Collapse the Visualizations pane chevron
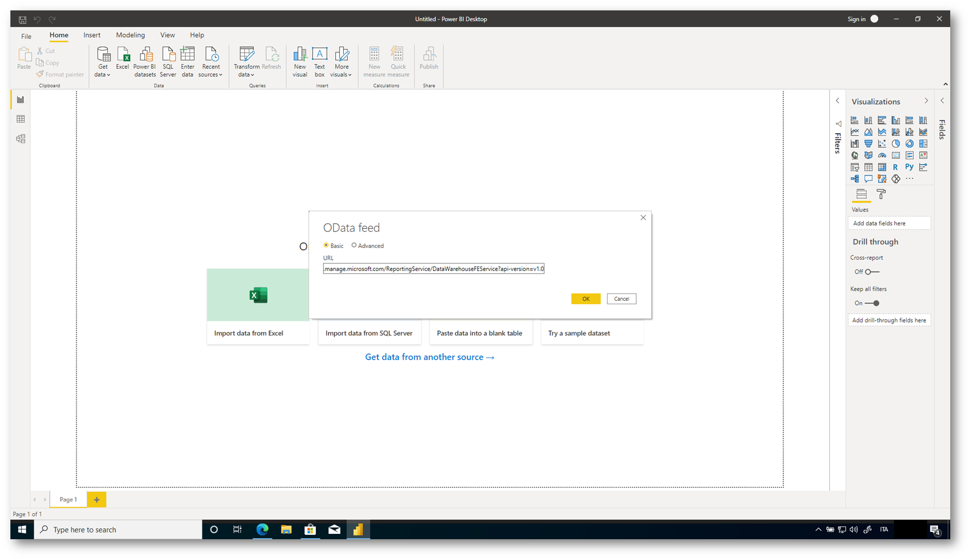Viewport: 971px width, 560px height. click(x=926, y=101)
